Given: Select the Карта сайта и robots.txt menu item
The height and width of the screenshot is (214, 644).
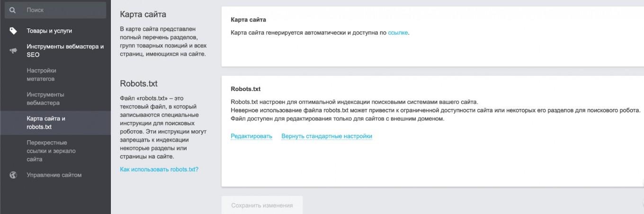Looking at the screenshot, I should click(x=46, y=123).
